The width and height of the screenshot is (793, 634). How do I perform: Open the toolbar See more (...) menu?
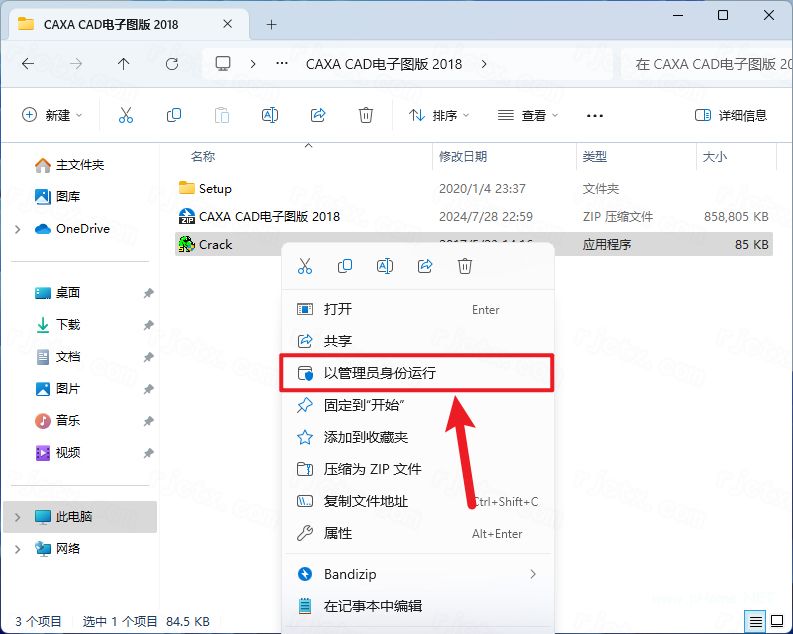(x=594, y=116)
